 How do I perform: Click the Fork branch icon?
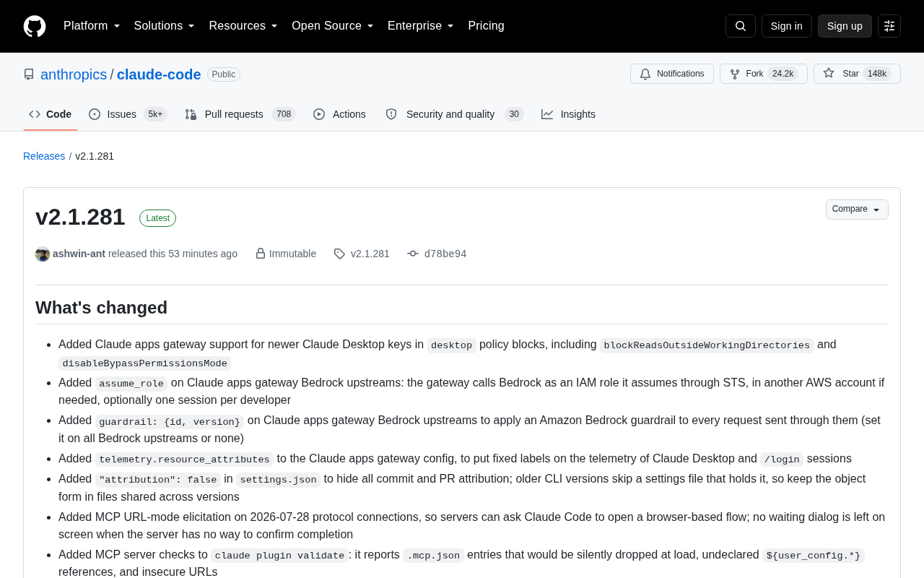pyautogui.click(x=735, y=74)
